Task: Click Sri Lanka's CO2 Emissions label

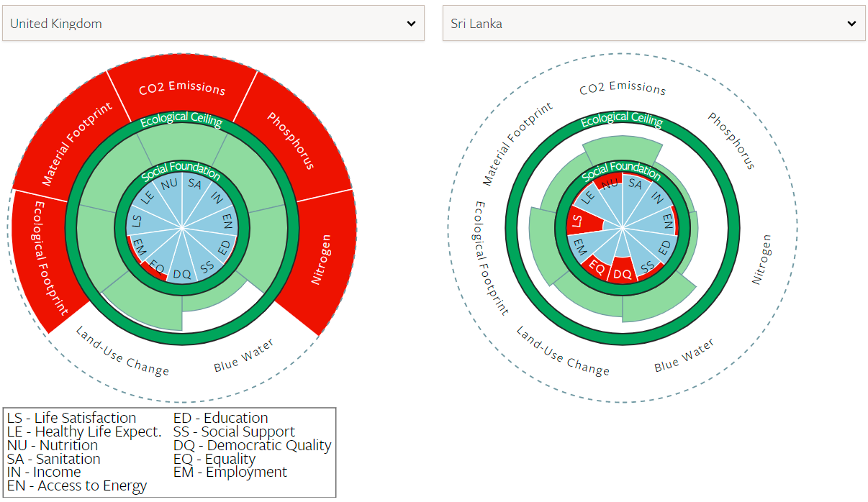Action: [623, 88]
